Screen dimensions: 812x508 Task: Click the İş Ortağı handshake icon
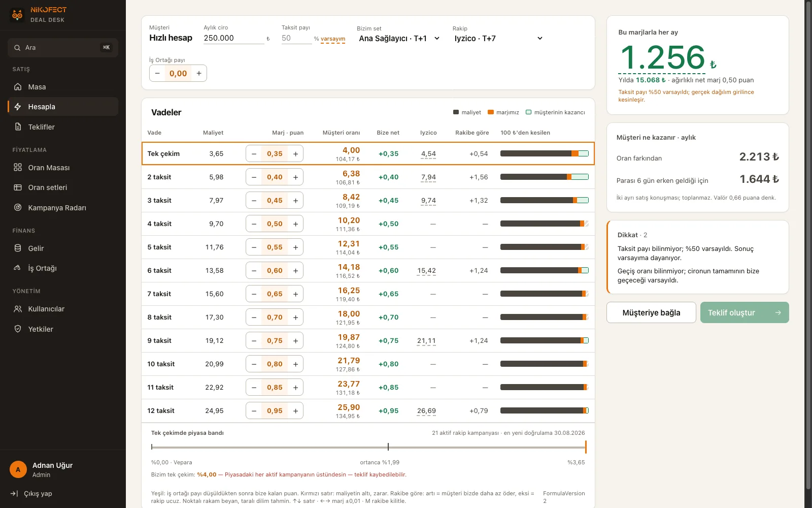pyautogui.click(x=18, y=268)
